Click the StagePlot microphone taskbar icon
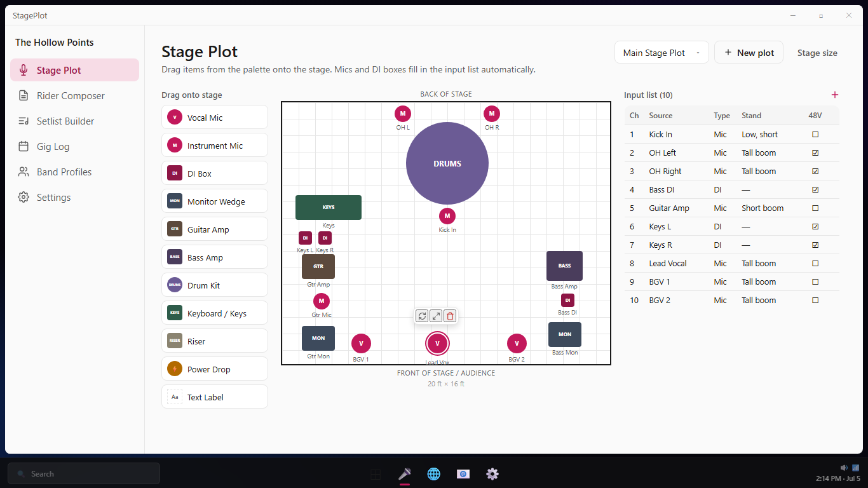The height and width of the screenshot is (488, 868). click(x=405, y=473)
